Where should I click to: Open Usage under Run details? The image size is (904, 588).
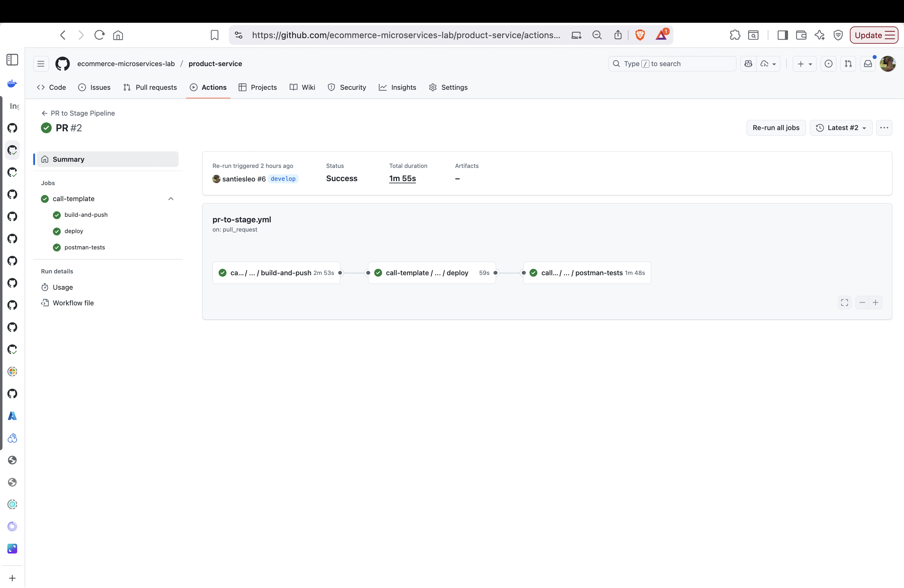(63, 288)
